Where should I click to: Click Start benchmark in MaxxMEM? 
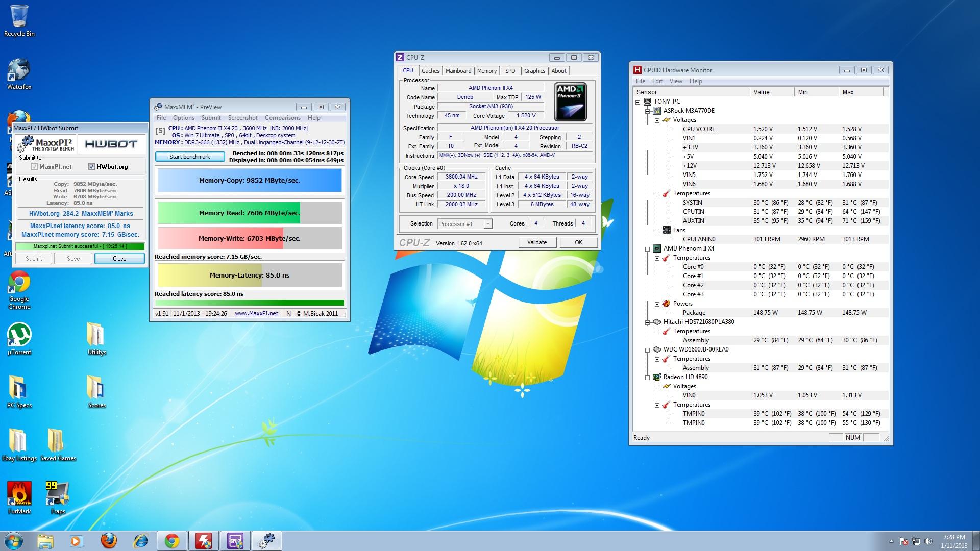point(190,157)
